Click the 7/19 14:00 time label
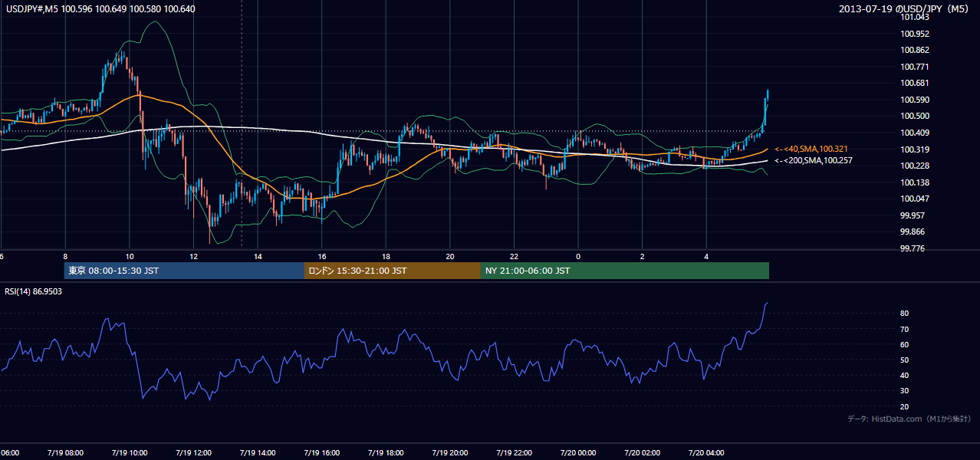 258,453
